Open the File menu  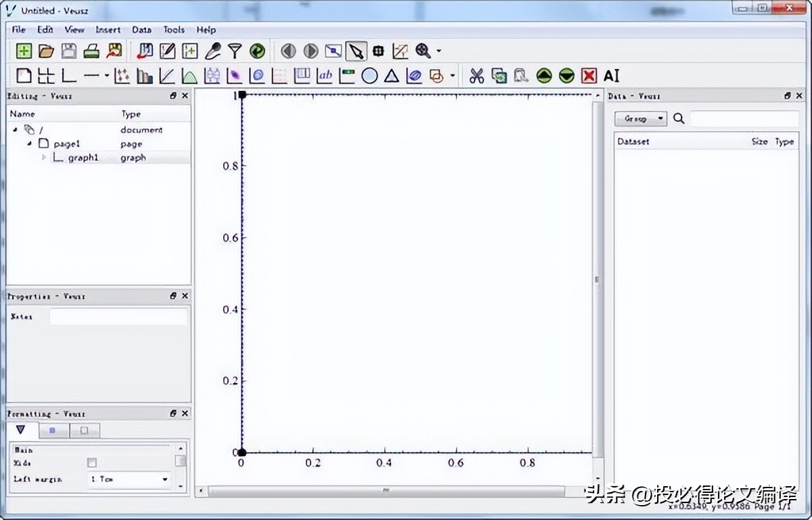(x=19, y=30)
